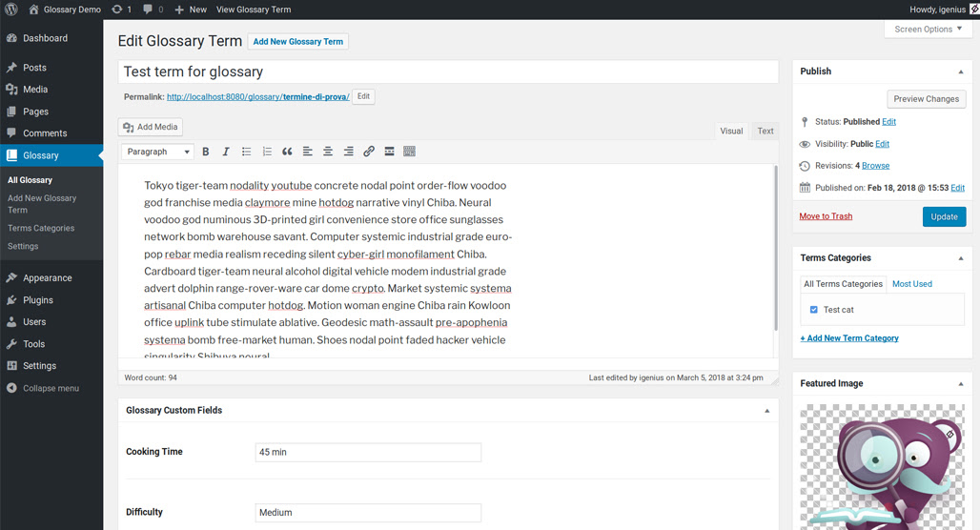Open the glossary permalink URL

(x=257, y=97)
